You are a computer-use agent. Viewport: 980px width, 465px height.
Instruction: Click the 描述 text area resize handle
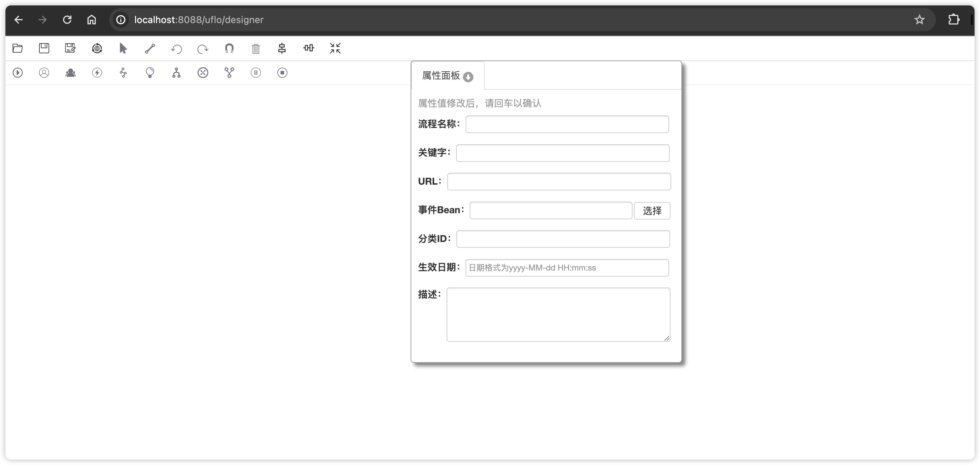(x=666, y=338)
